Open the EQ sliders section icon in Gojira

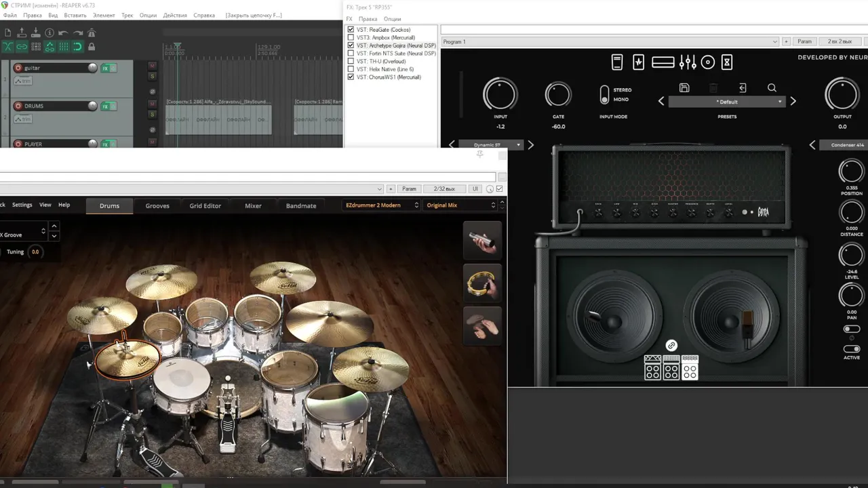(688, 62)
